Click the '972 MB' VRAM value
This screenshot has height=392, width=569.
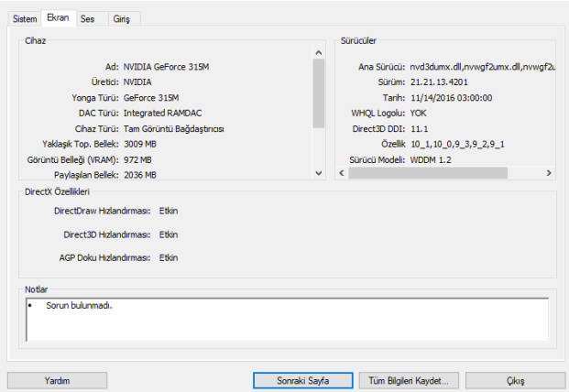pyautogui.click(x=137, y=160)
